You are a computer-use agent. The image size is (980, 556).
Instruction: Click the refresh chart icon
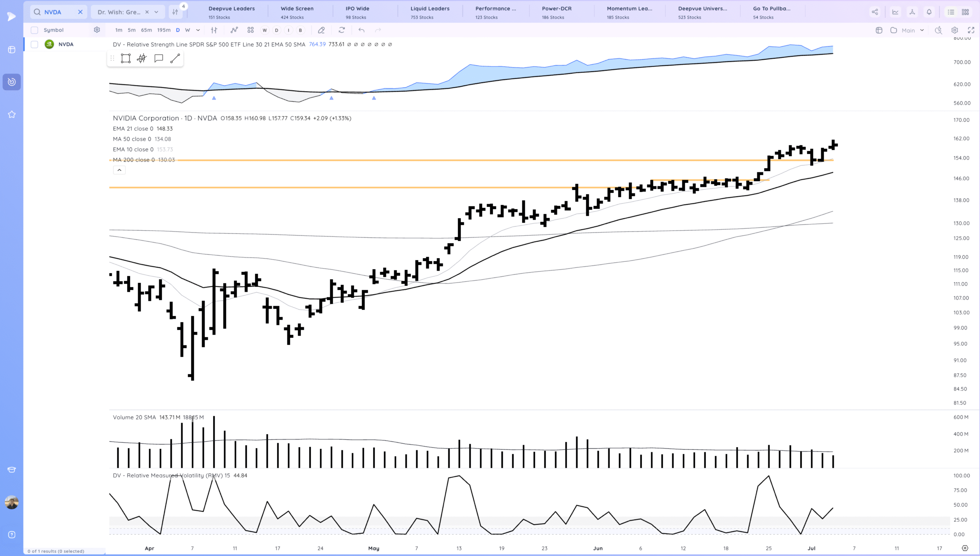pyautogui.click(x=342, y=30)
